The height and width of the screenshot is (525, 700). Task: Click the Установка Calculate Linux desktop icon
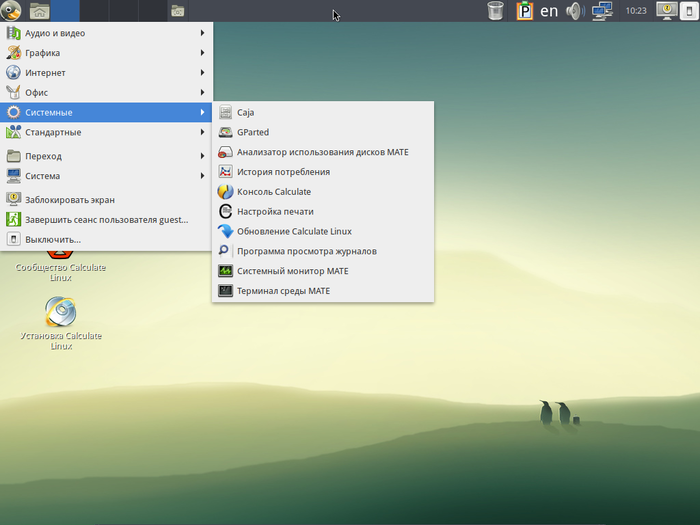(x=61, y=311)
